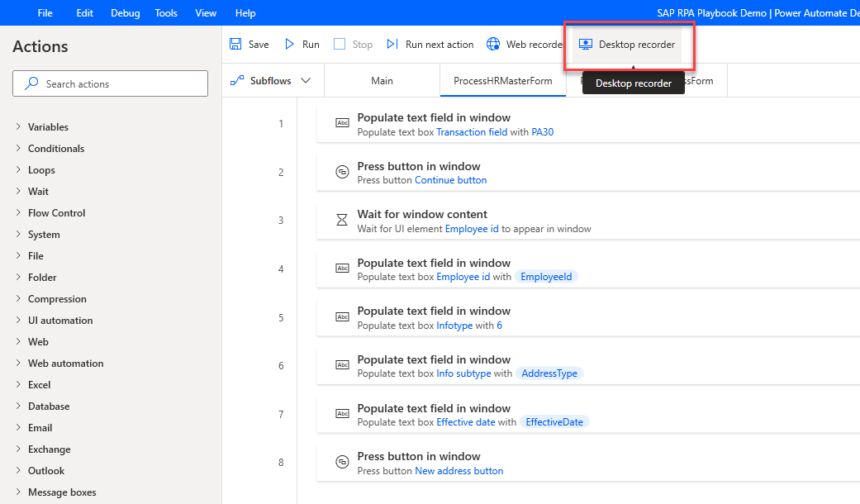The width and height of the screenshot is (860, 504).
Task: Select icon of New address button action
Action: click(x=342, y=462)
